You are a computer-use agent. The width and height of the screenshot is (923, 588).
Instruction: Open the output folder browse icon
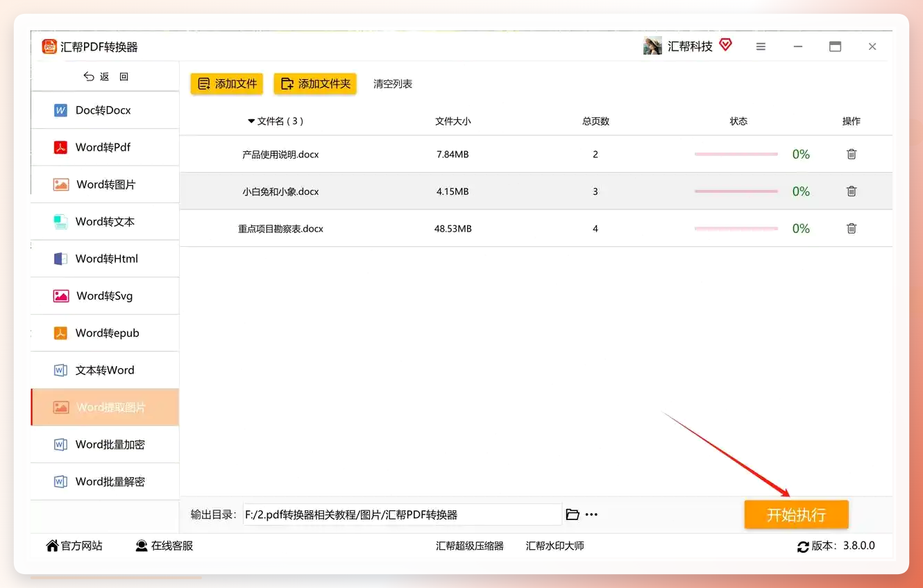point(573,514)
